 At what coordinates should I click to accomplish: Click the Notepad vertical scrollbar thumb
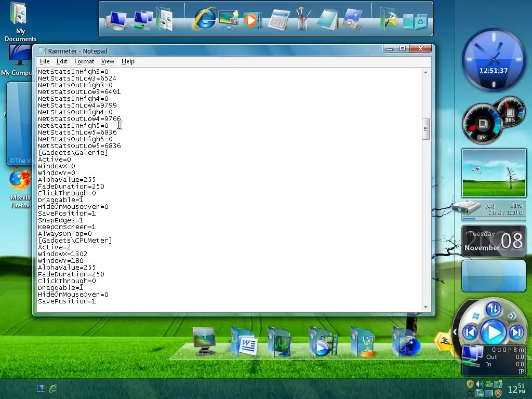426,129
